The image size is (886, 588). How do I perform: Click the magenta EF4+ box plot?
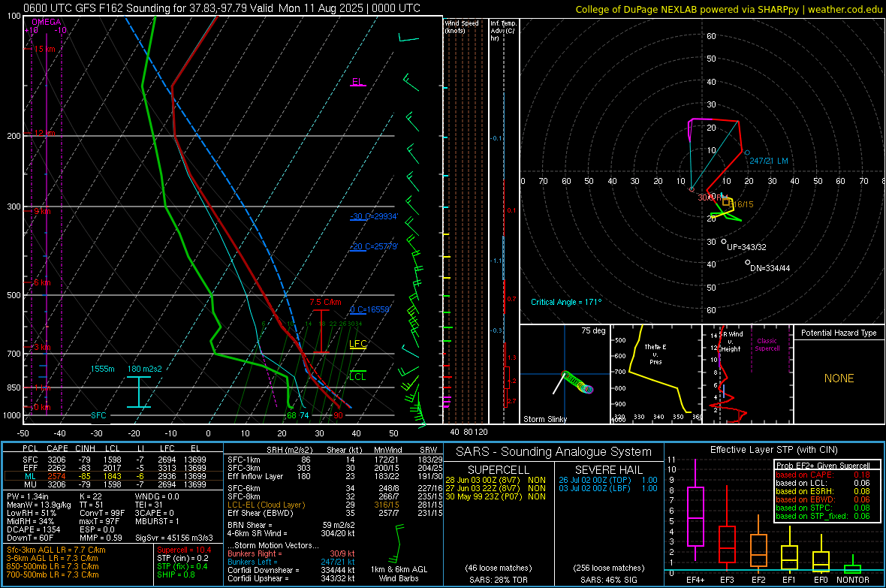point(695,510)
